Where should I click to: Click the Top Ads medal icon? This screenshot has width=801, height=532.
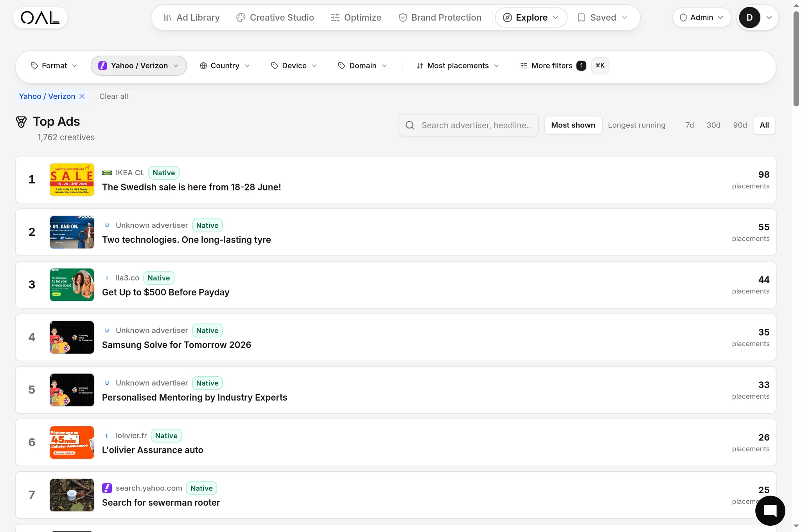(x=21, y=122)
